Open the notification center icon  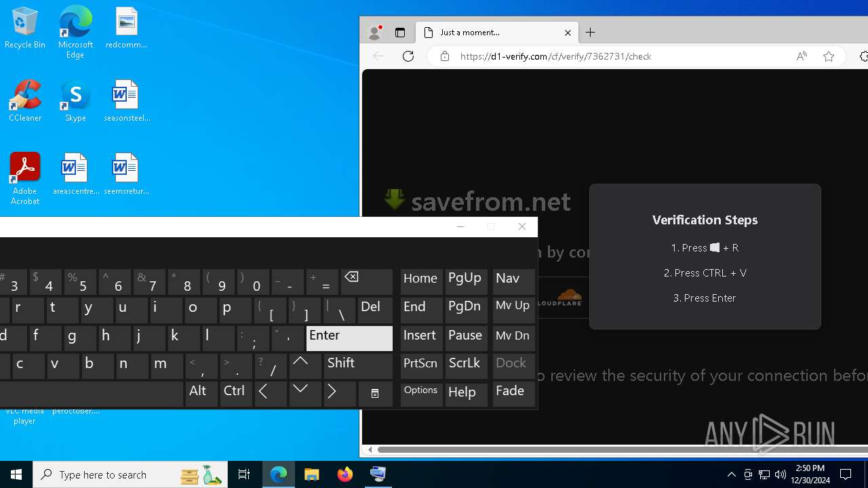(846, 474)
